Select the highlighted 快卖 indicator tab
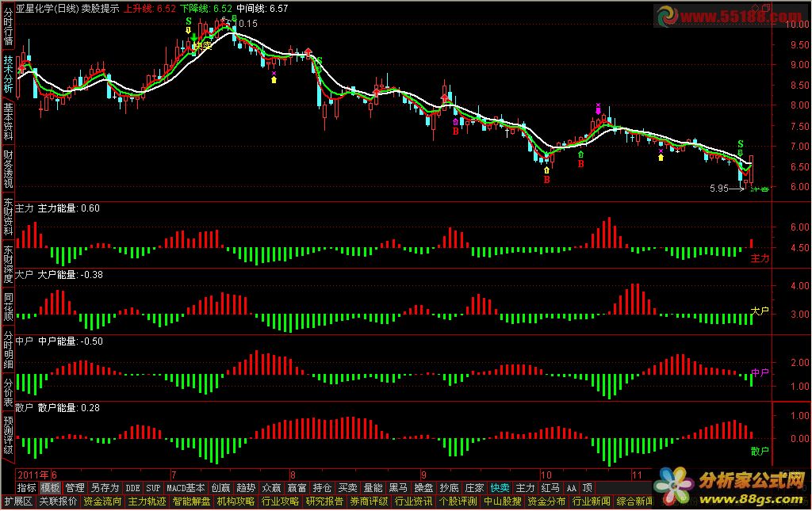The image size is (812, 511). tap(500, 488)
